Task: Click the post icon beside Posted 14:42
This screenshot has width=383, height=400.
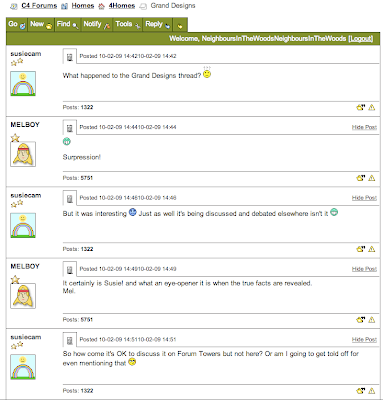Action: pos(70,57)
